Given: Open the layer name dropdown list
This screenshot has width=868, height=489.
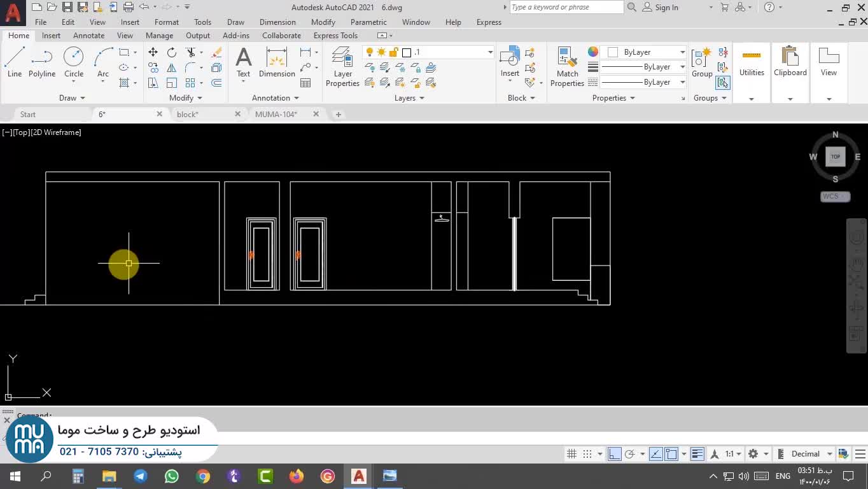Looking at the screenshot, I should coord(490,52).
